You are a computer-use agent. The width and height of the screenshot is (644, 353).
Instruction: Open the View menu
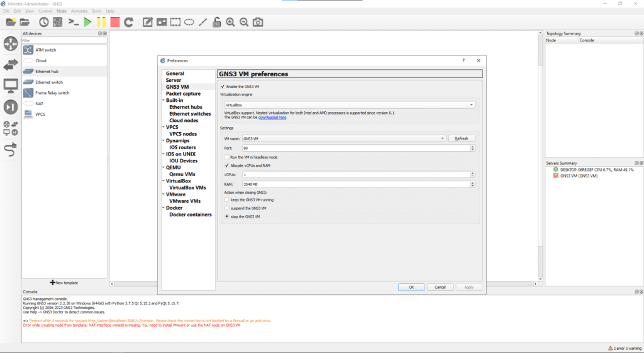pos(30,11)
